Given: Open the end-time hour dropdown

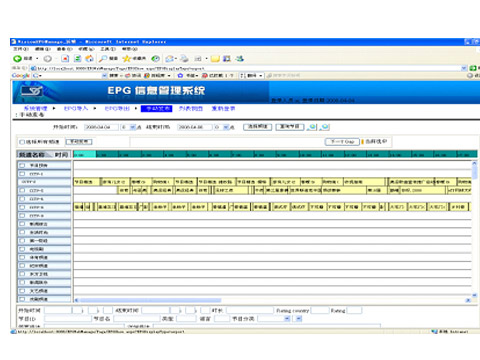Looking at the screenshot, I should click(x=226, y=127).
